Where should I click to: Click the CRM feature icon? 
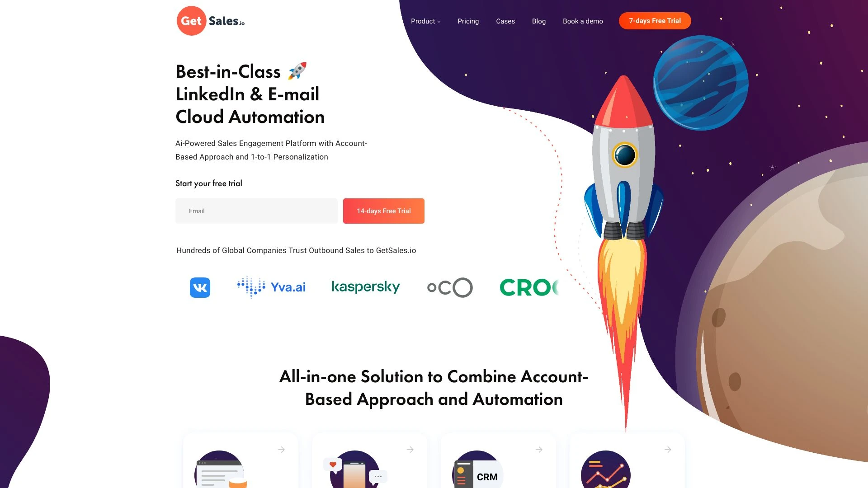tap(475, 468)
